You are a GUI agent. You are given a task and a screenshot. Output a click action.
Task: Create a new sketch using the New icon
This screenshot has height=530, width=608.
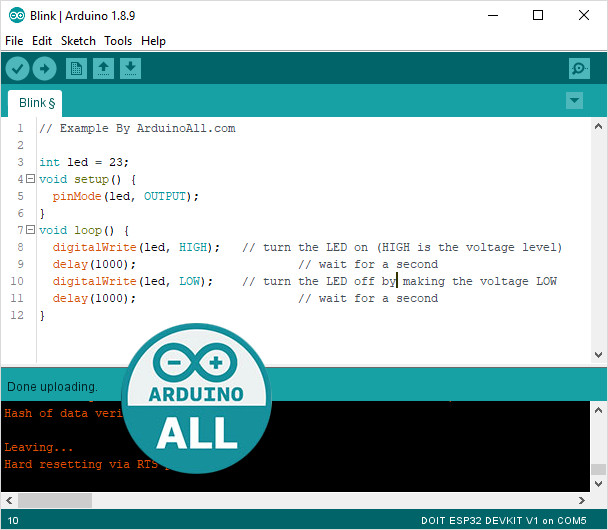(x=76, y=69)
